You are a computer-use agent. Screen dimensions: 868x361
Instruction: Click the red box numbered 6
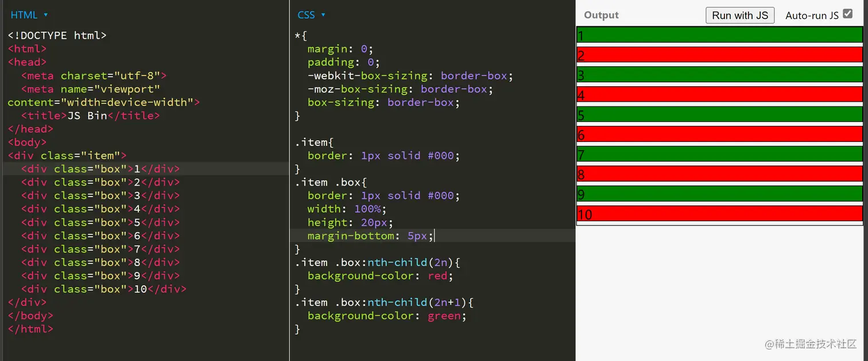(719, 134)
